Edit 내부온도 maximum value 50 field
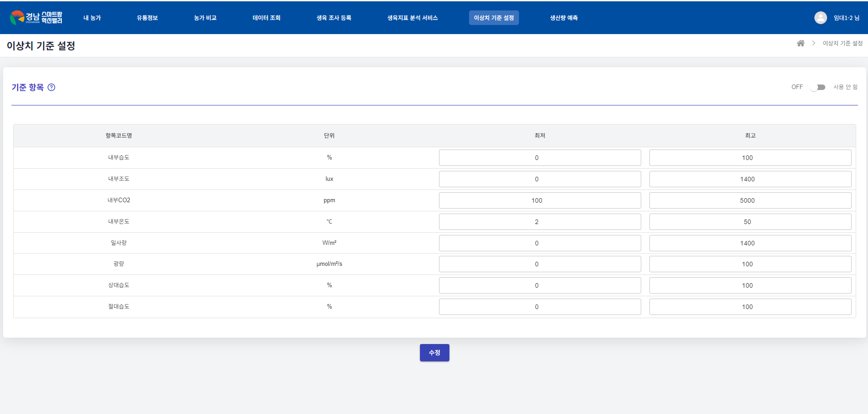Image resolution: width=868 pixels, height=414 pixels. pos(750,222)
